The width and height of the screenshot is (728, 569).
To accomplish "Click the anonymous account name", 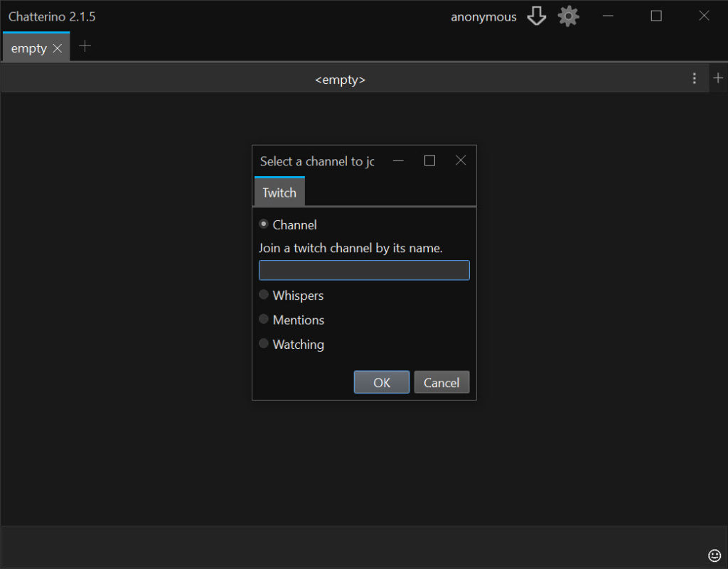I will click(x=483, y=17).
